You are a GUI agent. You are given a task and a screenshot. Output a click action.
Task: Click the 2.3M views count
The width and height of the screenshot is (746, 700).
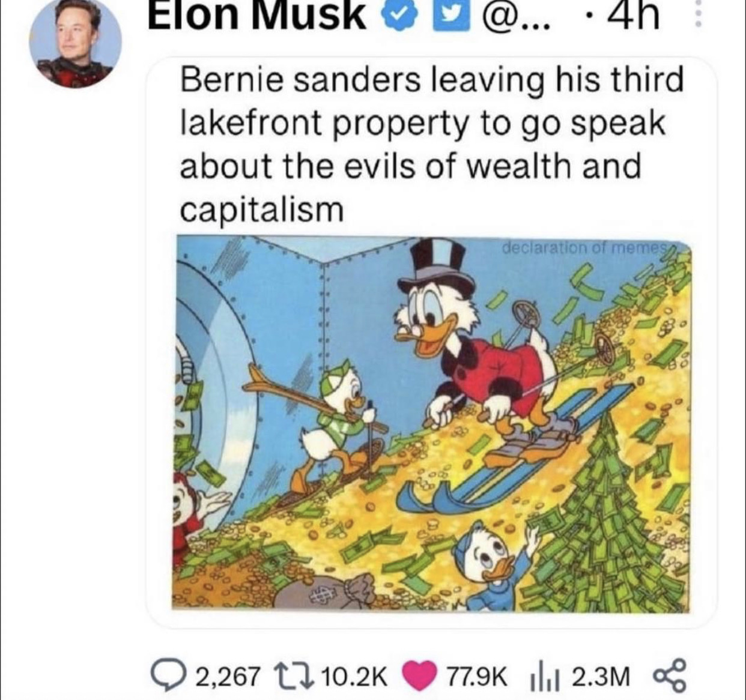click(601, 677)
